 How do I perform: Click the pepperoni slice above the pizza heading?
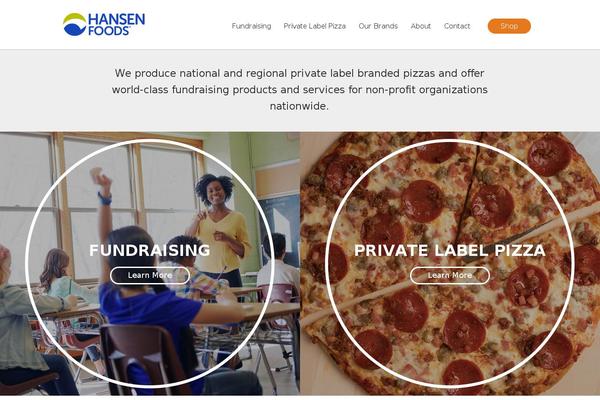(x=423, y=201)
